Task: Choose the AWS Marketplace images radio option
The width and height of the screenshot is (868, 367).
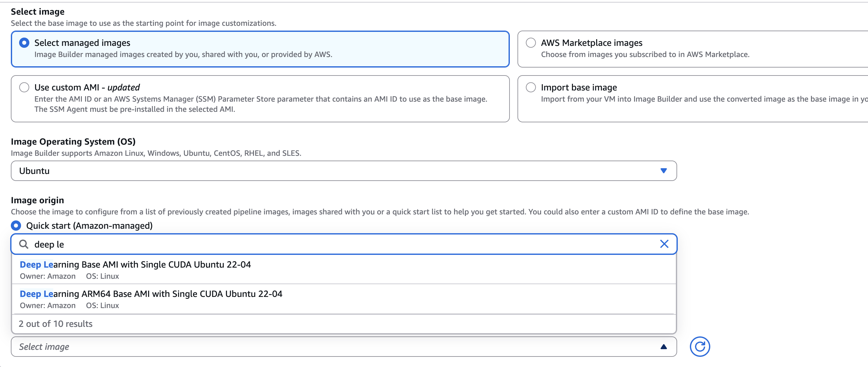Action: (x=531, y=43)
